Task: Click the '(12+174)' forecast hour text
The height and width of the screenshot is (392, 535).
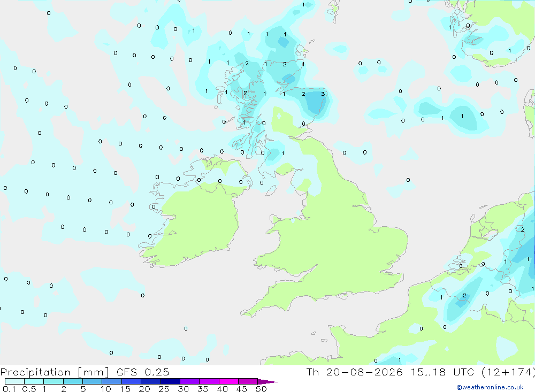Action: (508, 372)
